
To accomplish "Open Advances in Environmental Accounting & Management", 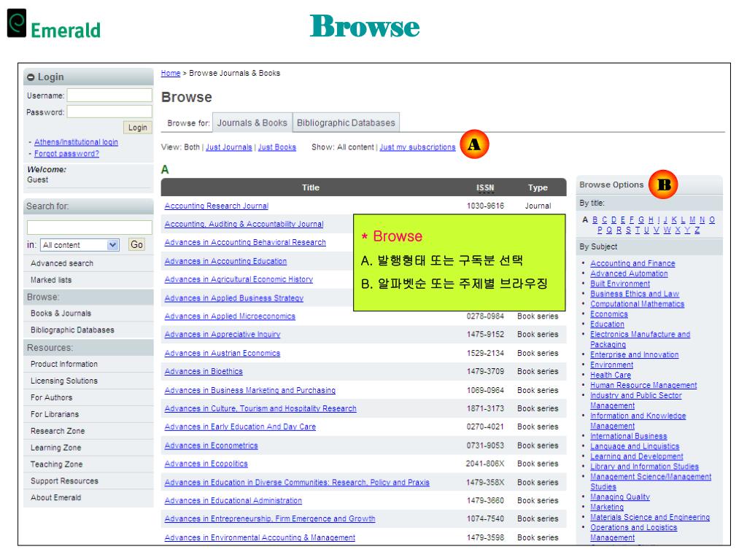I will pos(260,537).
